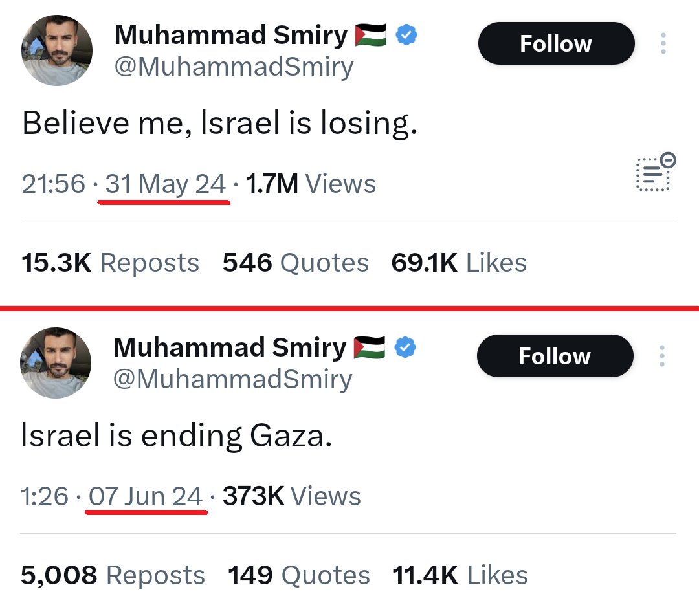Open the @MuhammadSmiry handle on first tweet

coord(234,67)
